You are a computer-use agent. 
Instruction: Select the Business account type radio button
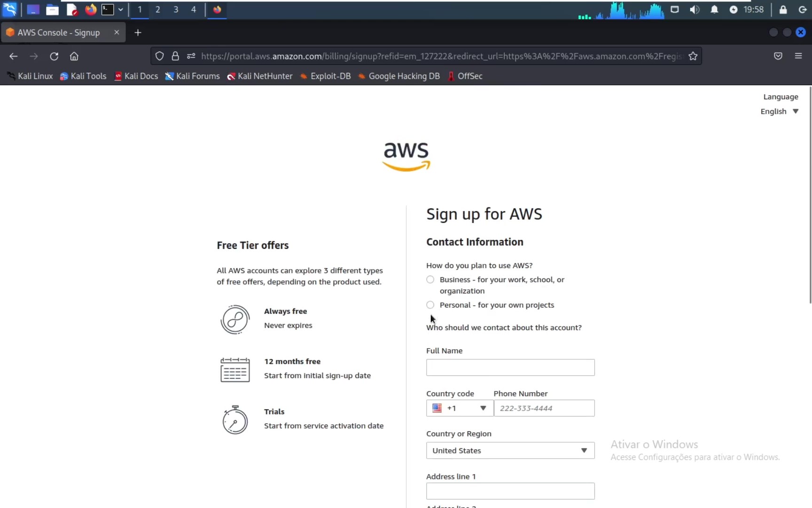pyautogui.click(x=430, y=279)
